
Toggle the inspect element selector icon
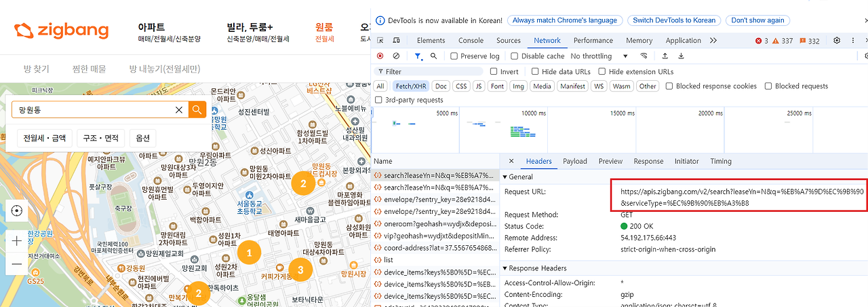(x=380, y=40)
